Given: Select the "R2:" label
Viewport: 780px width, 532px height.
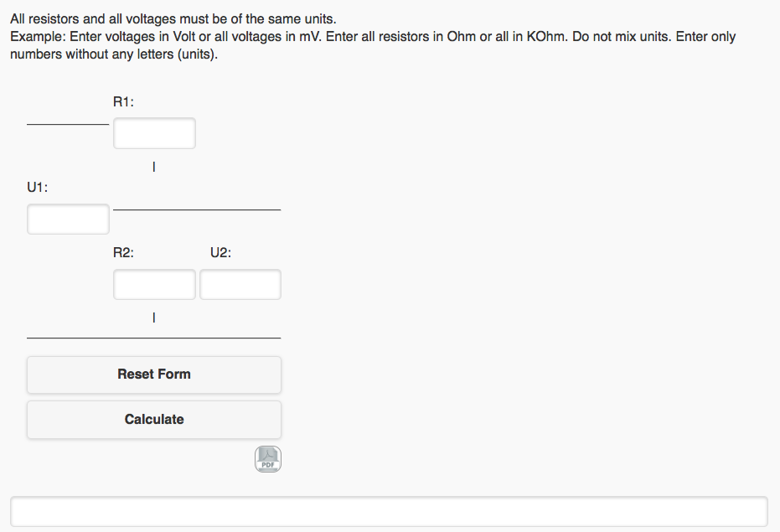Looking at the screenshot, I should (123, 253).
